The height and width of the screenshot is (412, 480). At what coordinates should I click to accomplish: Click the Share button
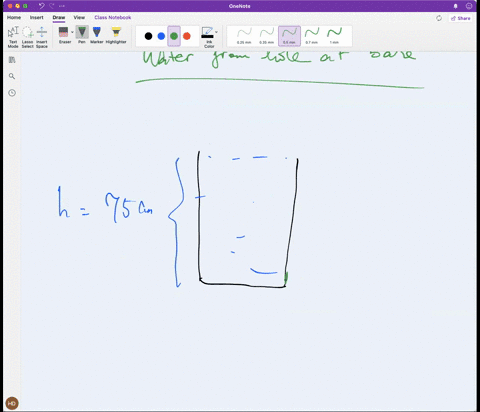(461, 18)
